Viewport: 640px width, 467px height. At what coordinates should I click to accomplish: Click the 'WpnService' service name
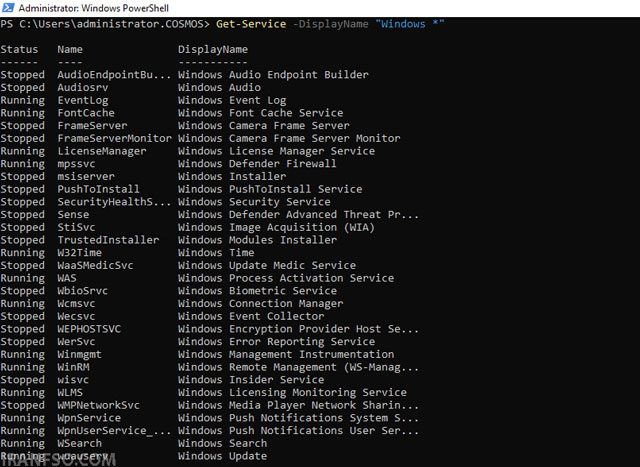pos(89,418)
